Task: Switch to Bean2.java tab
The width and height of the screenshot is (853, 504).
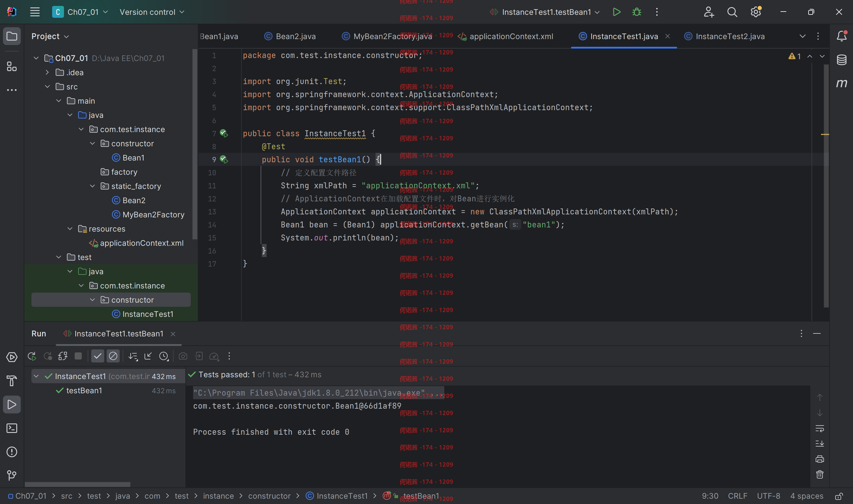Action: (290, 36)
